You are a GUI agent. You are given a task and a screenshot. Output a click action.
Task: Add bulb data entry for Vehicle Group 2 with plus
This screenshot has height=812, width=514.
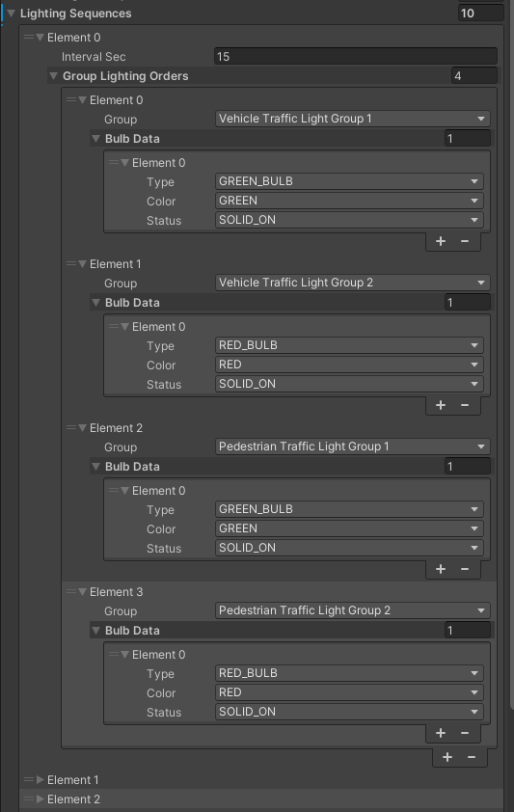point(441,405)
